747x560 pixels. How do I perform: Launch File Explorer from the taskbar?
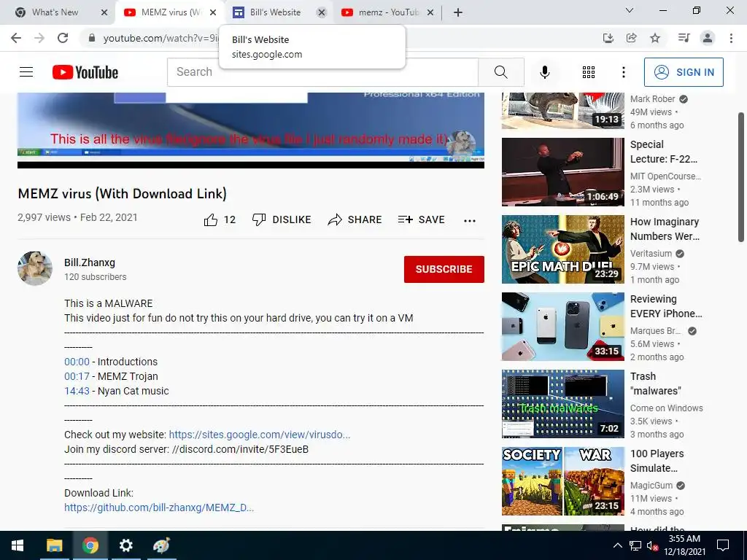tap(54, 545)
